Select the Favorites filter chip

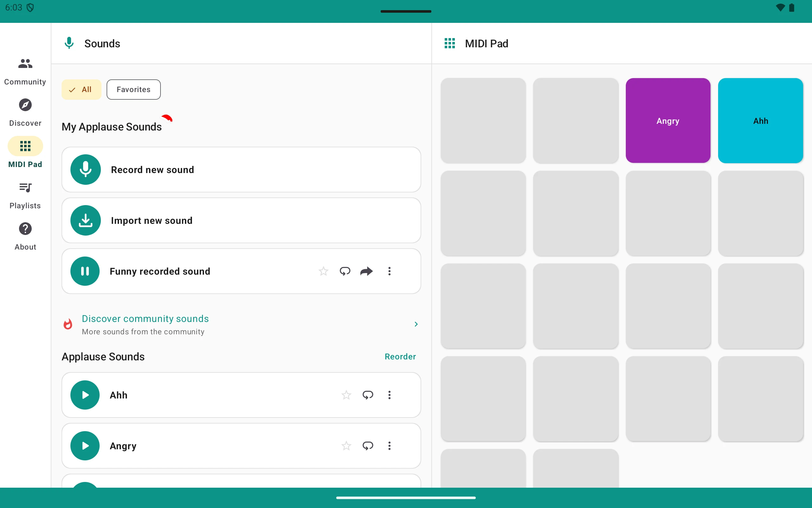pyautogui.click(x=134, y=89)
